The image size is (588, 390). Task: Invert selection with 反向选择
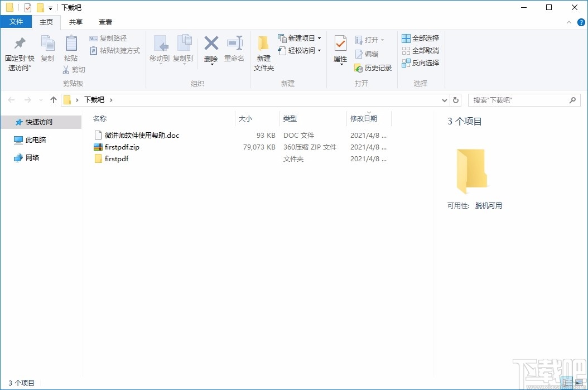(x=420, y=62)
